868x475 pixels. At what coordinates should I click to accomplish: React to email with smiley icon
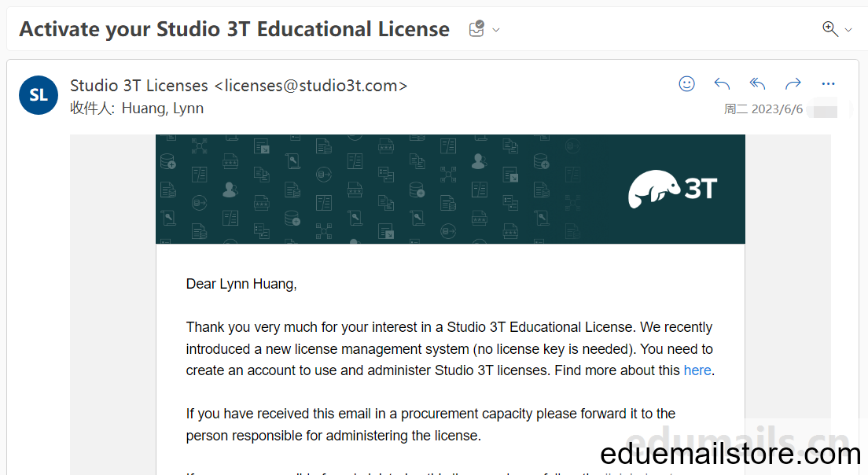(x=686, y=83)
